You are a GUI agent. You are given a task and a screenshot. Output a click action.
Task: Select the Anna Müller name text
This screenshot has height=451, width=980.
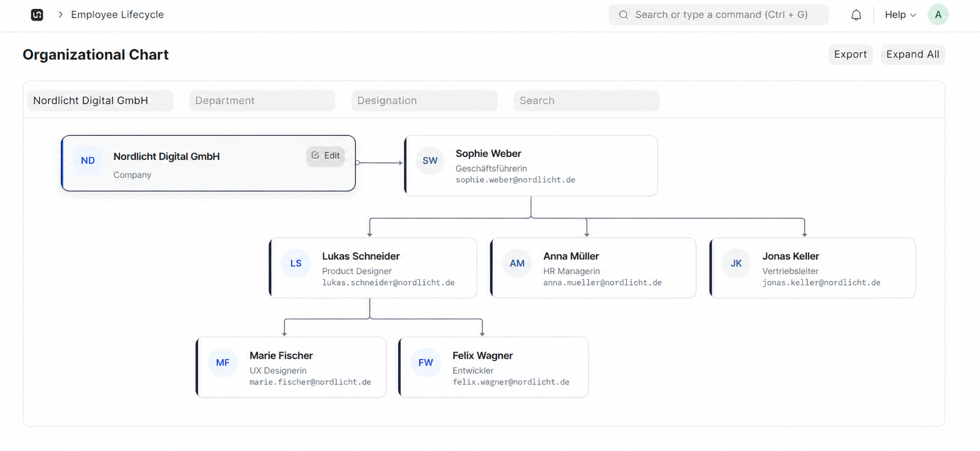pyautogui.click(x=571, y=257)
